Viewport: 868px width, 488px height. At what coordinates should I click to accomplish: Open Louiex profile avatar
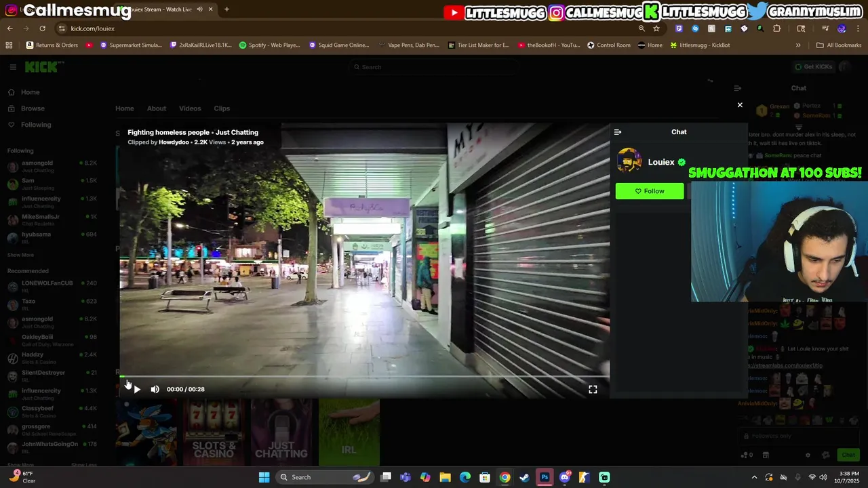click(629, 161)
